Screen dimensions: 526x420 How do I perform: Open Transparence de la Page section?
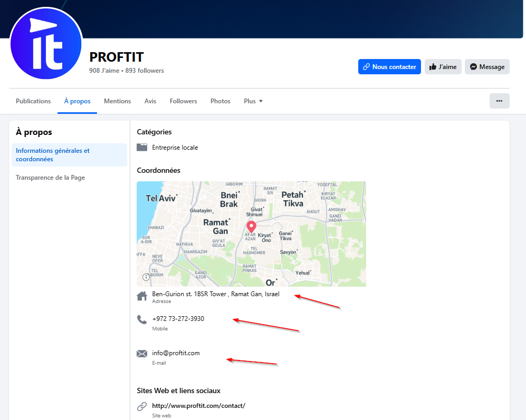click(x=50, y=177)
